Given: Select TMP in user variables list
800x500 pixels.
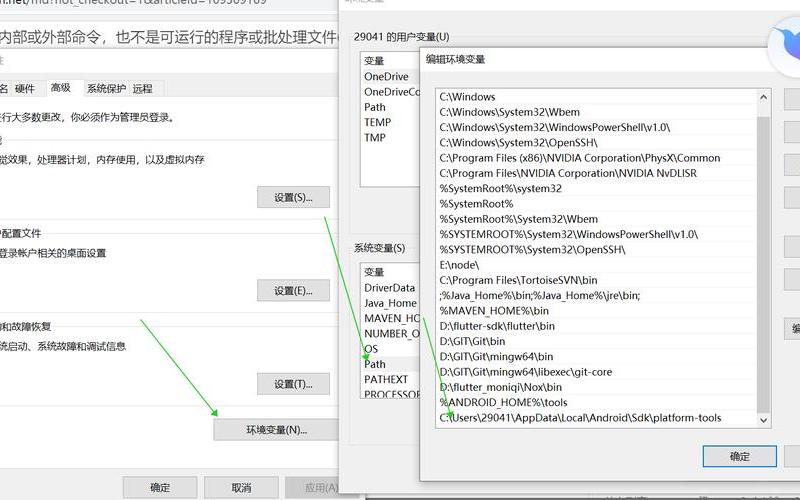Looking at the screenshot, I should coord(390,138).
